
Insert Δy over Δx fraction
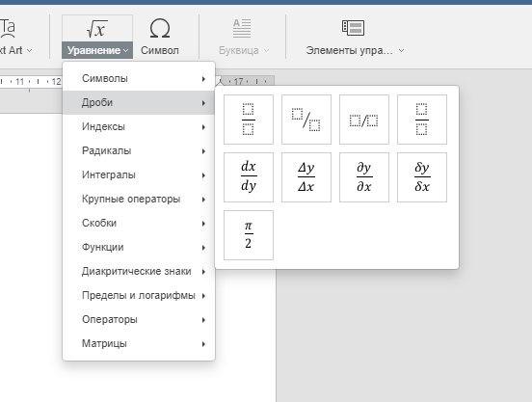[x=306, y=177]
